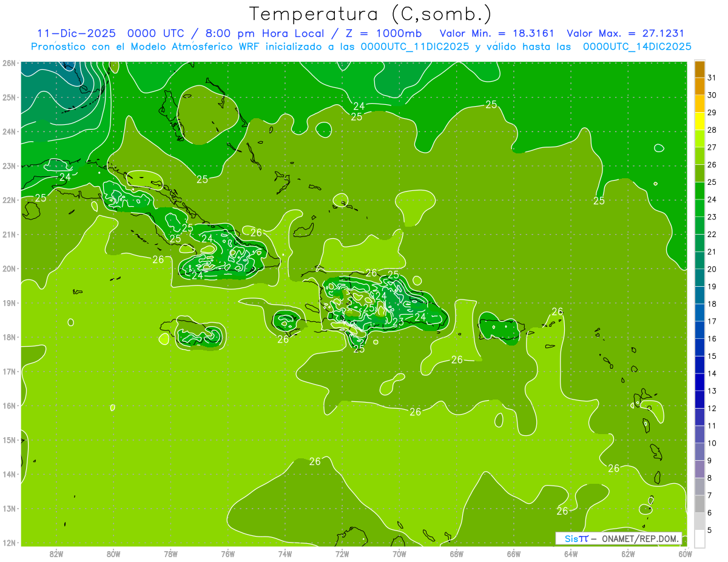Viewport: 728px width, 562px height.
Task: Click the teal legend segment between 19 and 20
Action: [699, 278]
